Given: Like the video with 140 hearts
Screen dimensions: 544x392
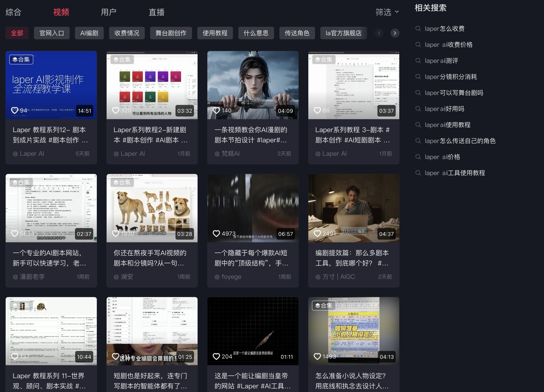Looking at the screenshot, I should tap(216, 110).
